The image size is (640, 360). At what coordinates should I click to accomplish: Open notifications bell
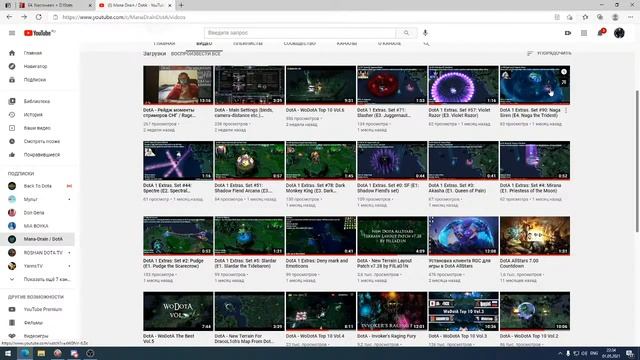pos(600,33)
